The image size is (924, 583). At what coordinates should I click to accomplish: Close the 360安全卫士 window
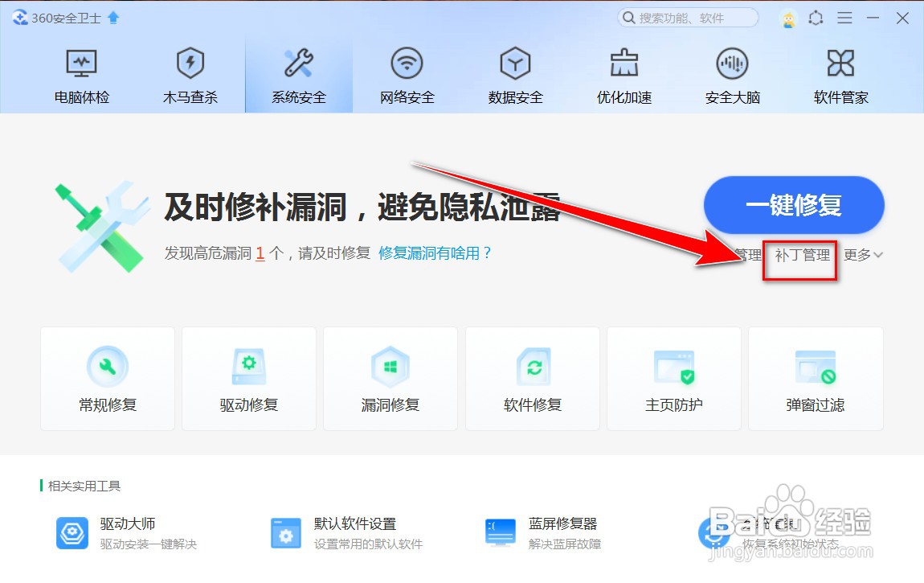click(902, 18)
